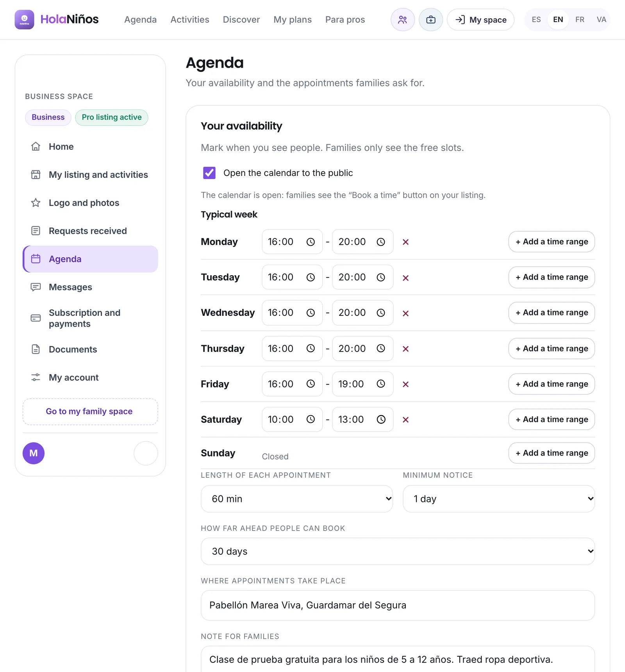
Task: Add a time range for Thursday
Action: click(552, 348)
